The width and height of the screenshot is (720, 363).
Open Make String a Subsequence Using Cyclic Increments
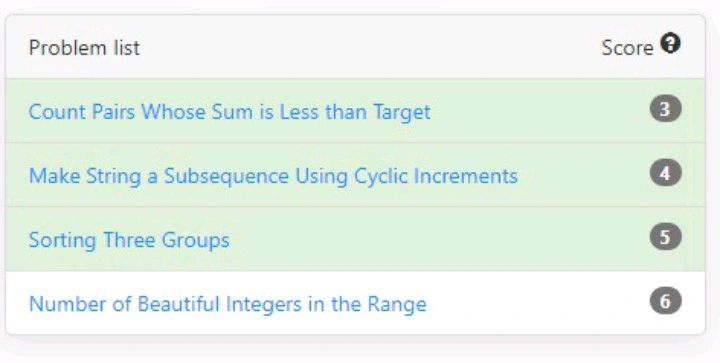click(273, 176)
